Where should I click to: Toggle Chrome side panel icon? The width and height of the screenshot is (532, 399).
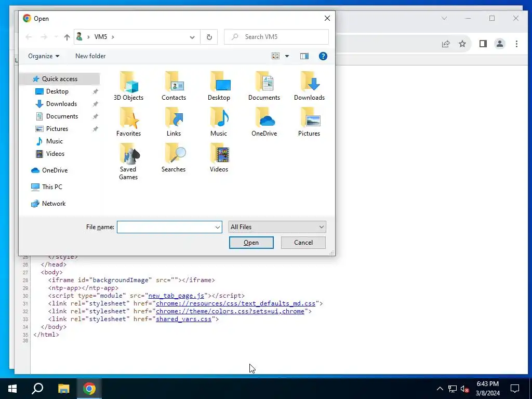(x=483, y=44)
